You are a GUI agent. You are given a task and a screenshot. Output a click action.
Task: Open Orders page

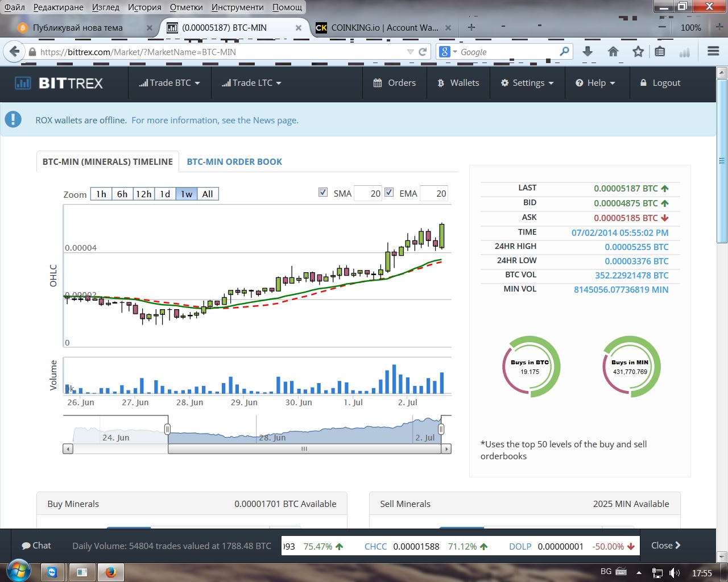tap(395, 83)
